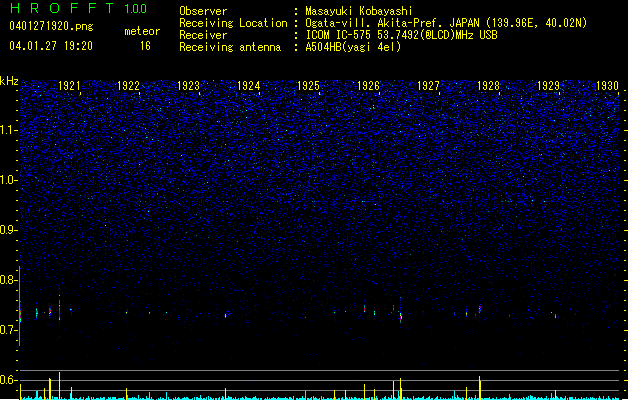Click the 1921 time axis label
This screenshot has height=400, width=629.
click(x=69, y=85)
